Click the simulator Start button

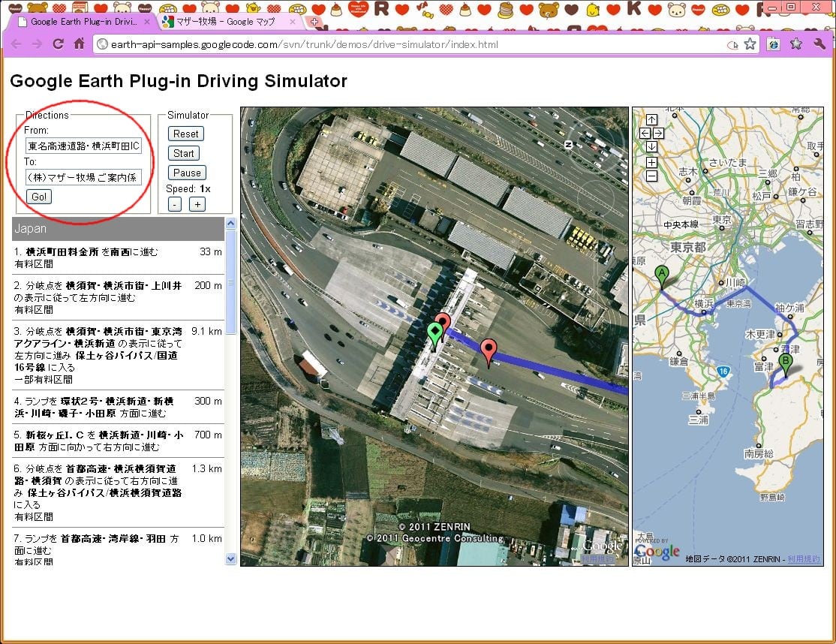(x=184, y=153)
